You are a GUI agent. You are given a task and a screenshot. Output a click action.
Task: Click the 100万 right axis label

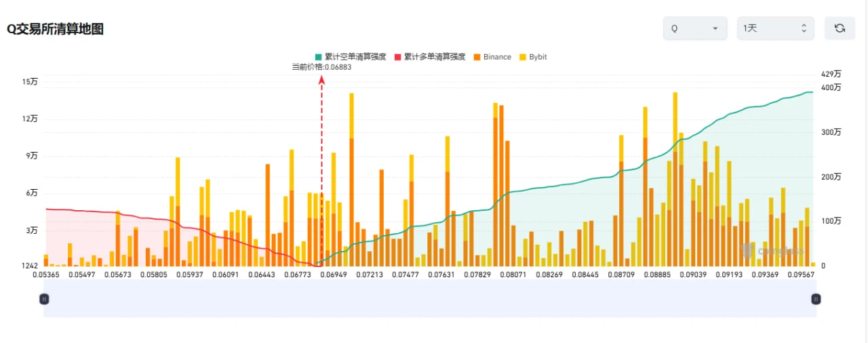[x=831, y=222]
